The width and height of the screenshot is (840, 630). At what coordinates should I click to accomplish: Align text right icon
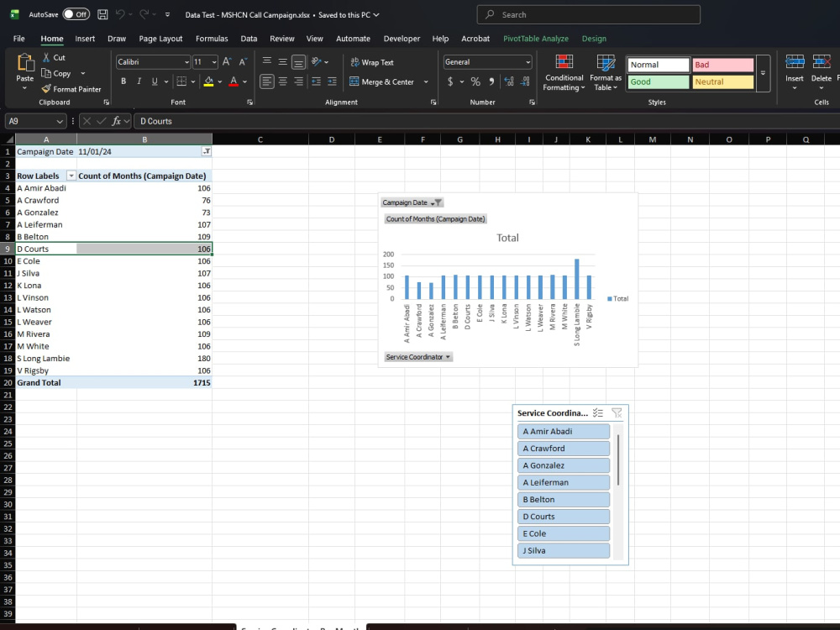click(298, 81)
